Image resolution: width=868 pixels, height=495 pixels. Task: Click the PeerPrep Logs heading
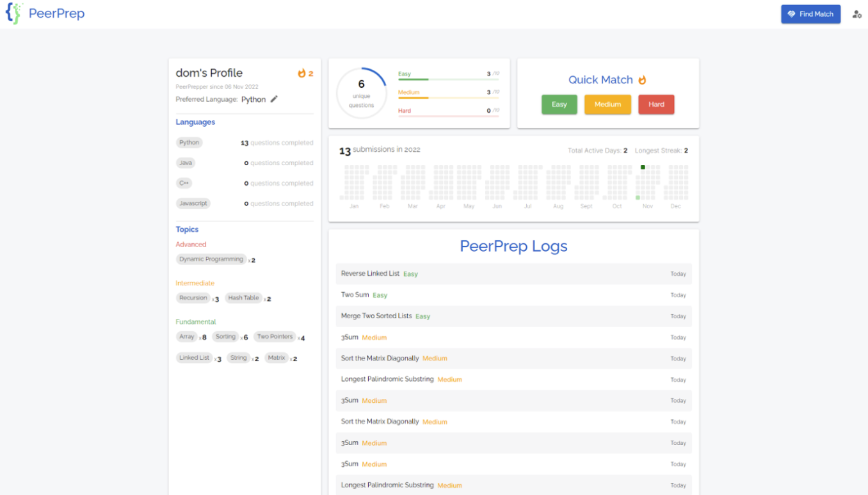513,247
